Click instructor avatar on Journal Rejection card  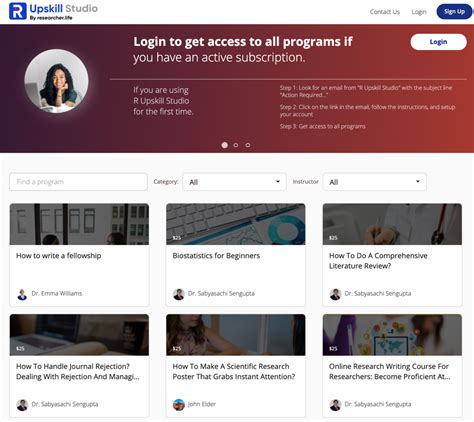click(22, 405)
